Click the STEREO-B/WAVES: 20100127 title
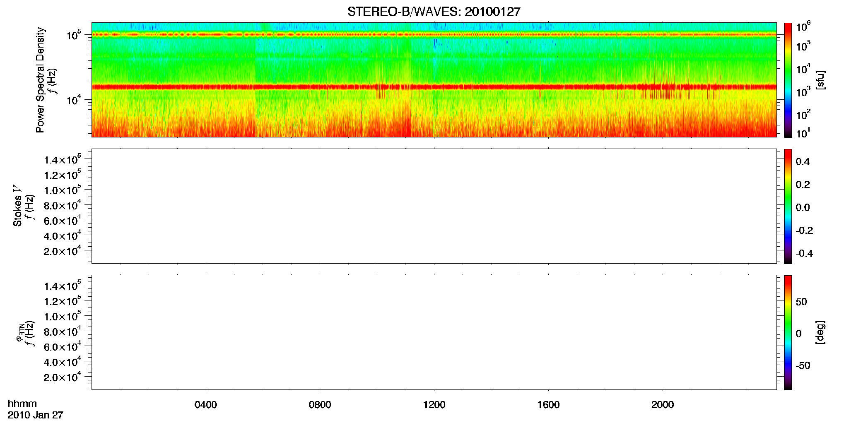 click(434, 12)
